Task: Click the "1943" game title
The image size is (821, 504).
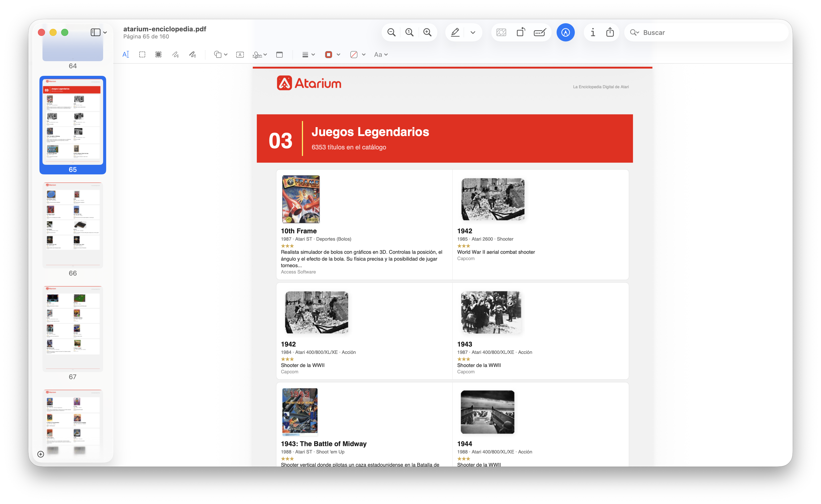Action: coord(464,344)
